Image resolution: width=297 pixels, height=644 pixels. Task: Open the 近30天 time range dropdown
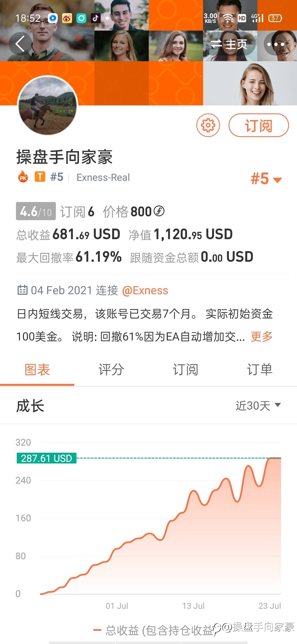pyautogui.click(x=258, y=405)
